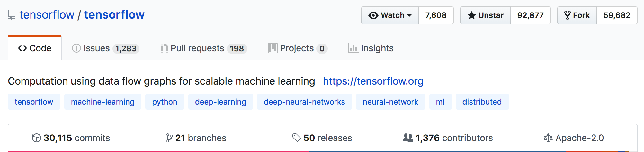Viewport: 644px width, 152px height.
Task: View the 50 releases page
Action: [x=322, y=138]
